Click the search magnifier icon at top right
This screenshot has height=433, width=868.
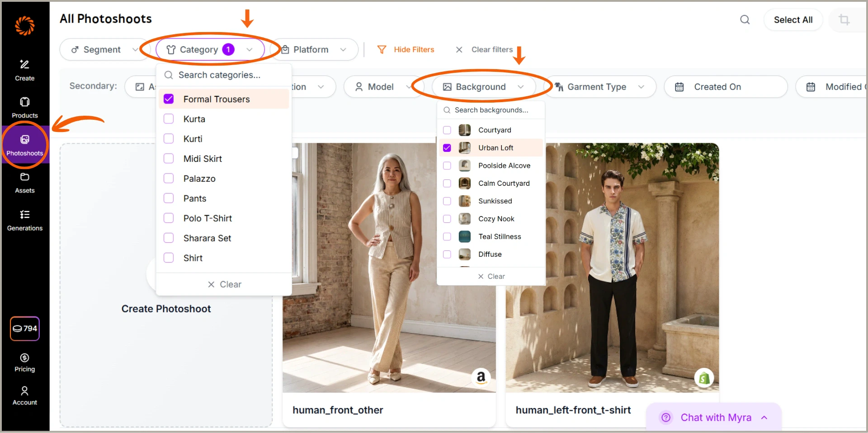(x=744, y=20)
